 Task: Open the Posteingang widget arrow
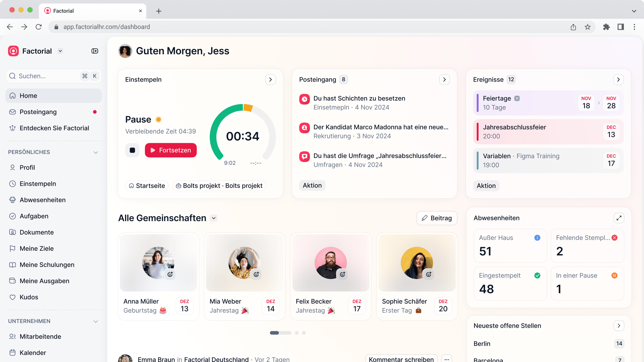click(444, 79)
